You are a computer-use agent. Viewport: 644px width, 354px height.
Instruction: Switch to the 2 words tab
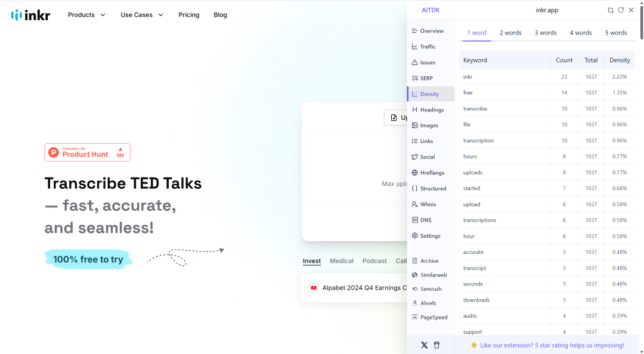coord(510,33)
